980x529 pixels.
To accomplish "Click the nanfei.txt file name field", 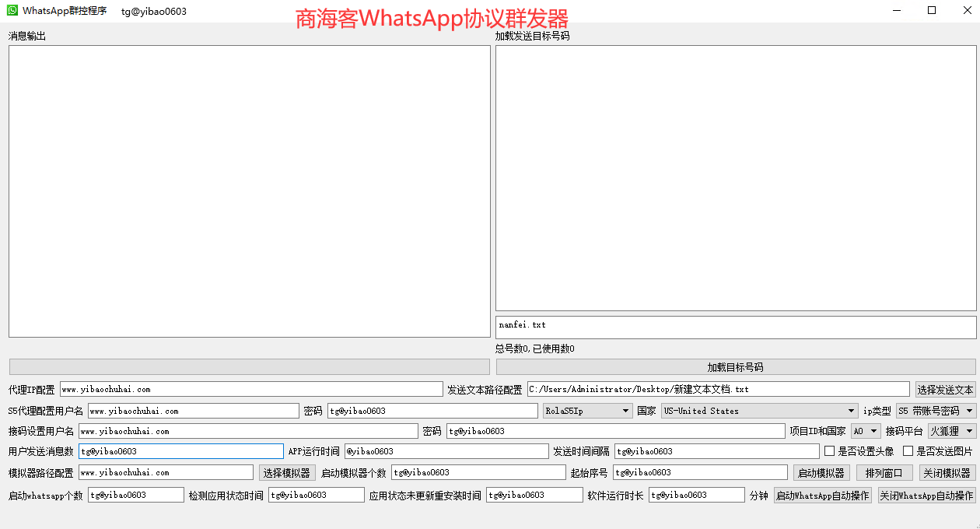I will 735,327.
